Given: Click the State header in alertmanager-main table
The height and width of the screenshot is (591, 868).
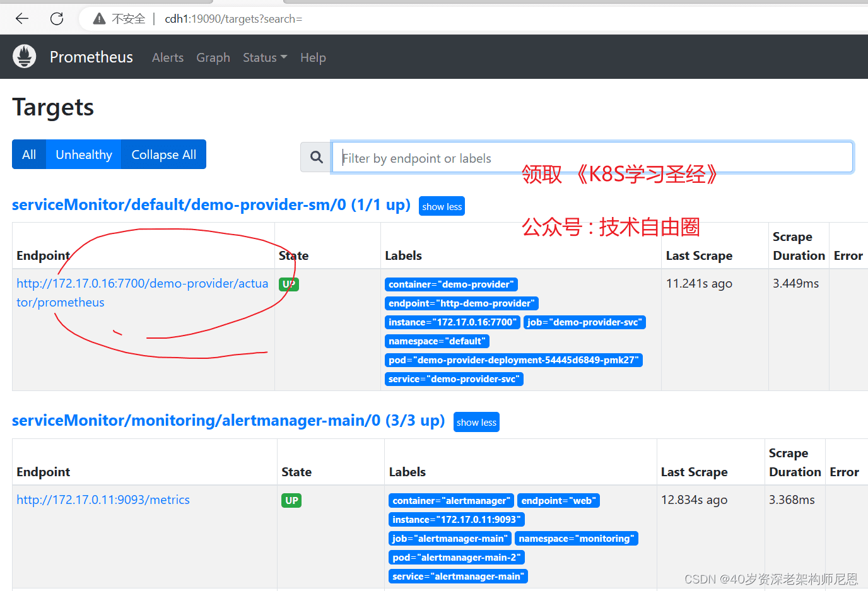Looking at the screenshot, I should [296, 472].
